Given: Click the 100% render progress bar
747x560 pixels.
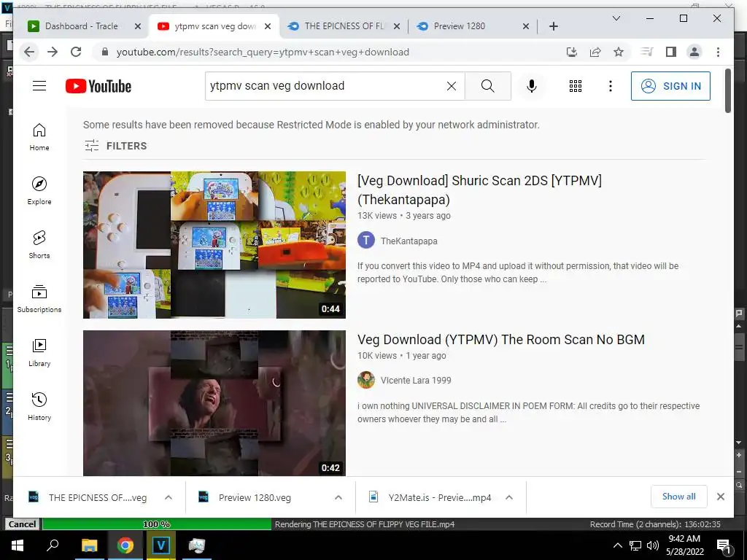Looking at the screenshot, I should tap(157, 524).
